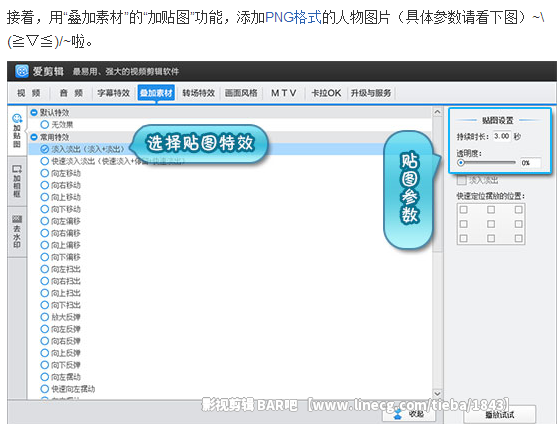Choose the 向左反弹 effect
The height and width of the screenshot is (424, 557).
click(44, 329)
